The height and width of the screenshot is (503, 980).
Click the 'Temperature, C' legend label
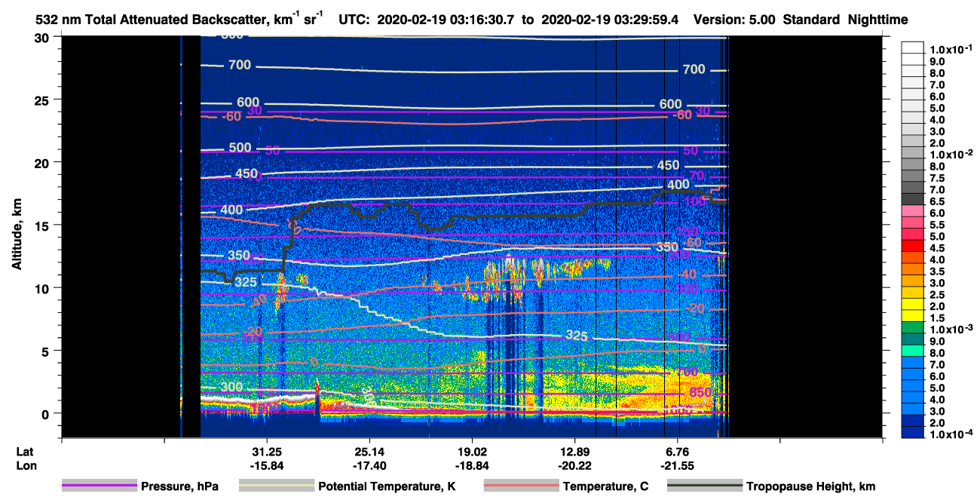pos(605,486)
